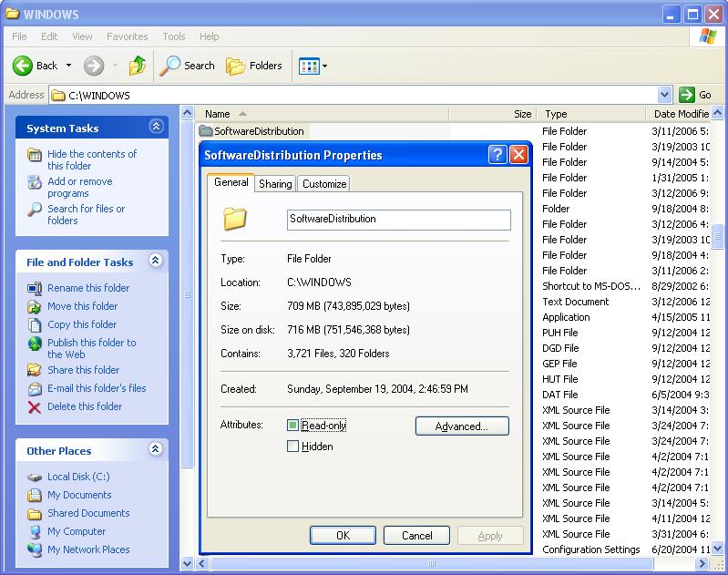Click the Shared Documents folder icon
The height and width of the screenshot is (575, 728).
point(35,513)
